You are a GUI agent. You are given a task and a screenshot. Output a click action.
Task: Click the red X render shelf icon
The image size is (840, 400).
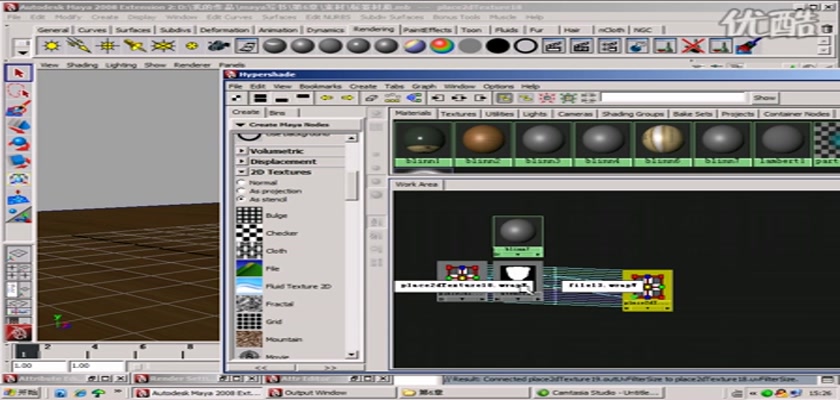point(693,46)
